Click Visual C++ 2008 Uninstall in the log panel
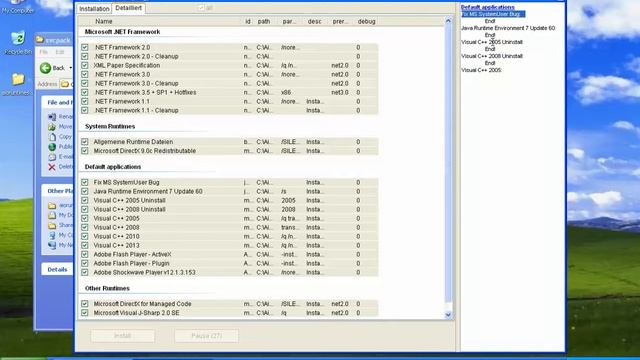640x360 pixels. 492,56
